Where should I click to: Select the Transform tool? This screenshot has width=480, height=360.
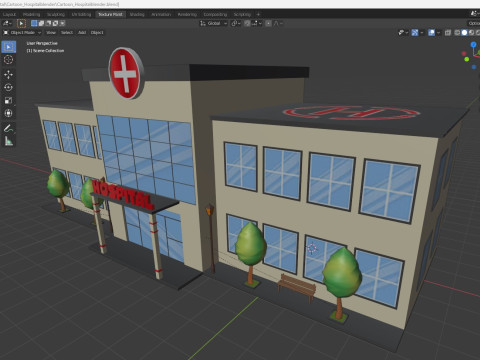8,113
